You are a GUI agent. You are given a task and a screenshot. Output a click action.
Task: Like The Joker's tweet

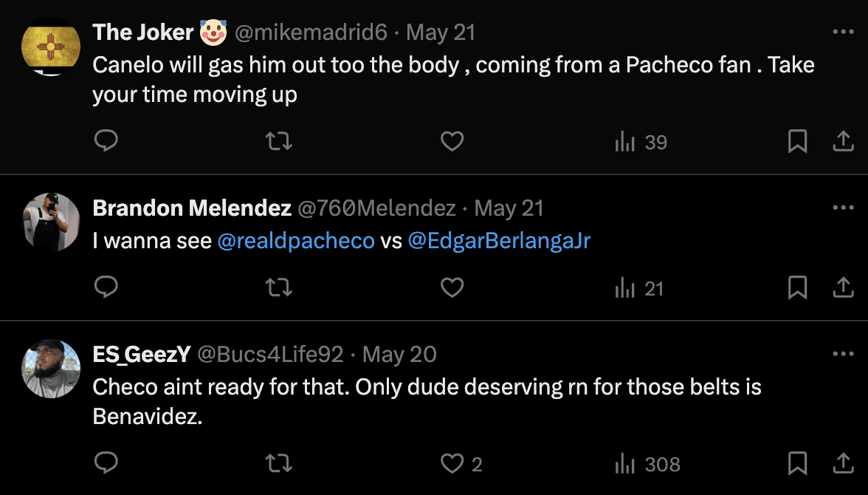tap(452, 141)
